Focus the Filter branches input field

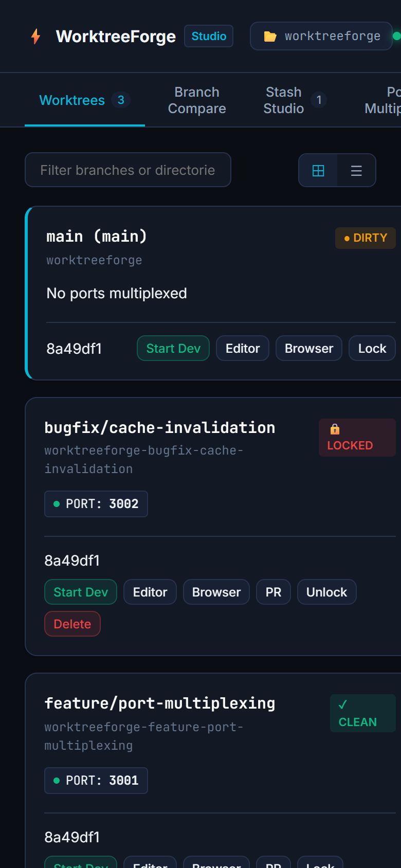128,170
